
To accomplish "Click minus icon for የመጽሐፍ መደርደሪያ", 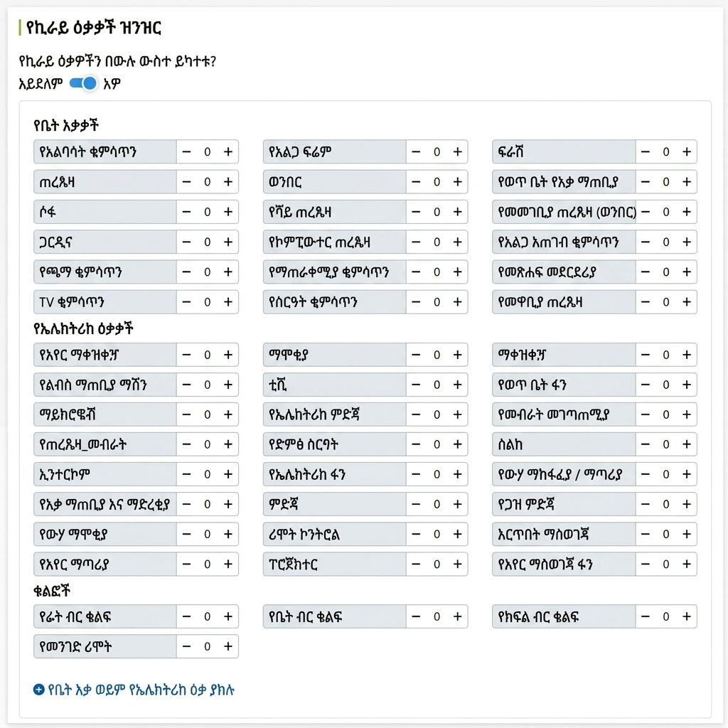I will [x=646, y=272].
